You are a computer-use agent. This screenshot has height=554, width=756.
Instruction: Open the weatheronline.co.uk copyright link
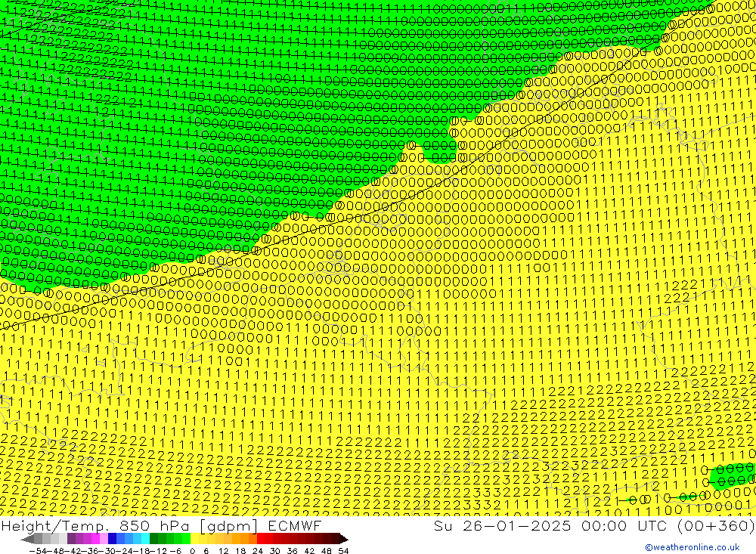point(692,547)
